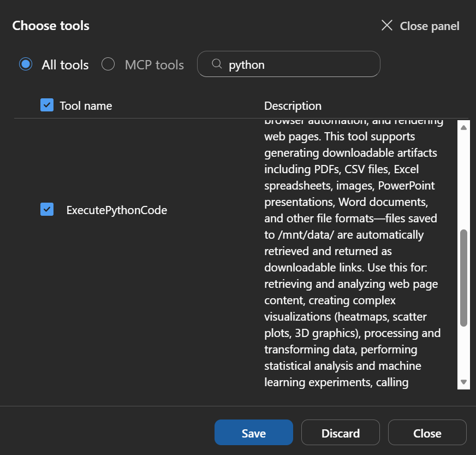The width and height of the screenshot is (476, 455).
Task: Click the All tools label text
Action: pos(65,65)
